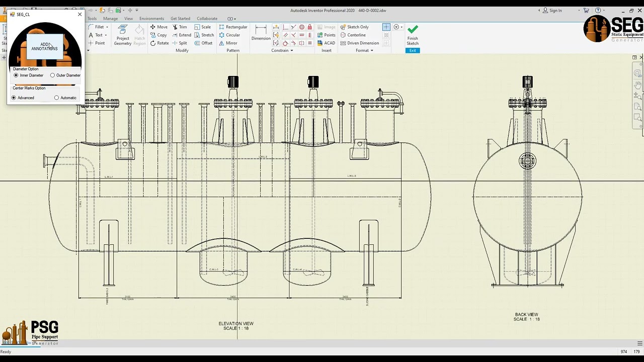Screen dimensions: 644x362
Task: Click the Extend tool
Action: coord(182,35)
